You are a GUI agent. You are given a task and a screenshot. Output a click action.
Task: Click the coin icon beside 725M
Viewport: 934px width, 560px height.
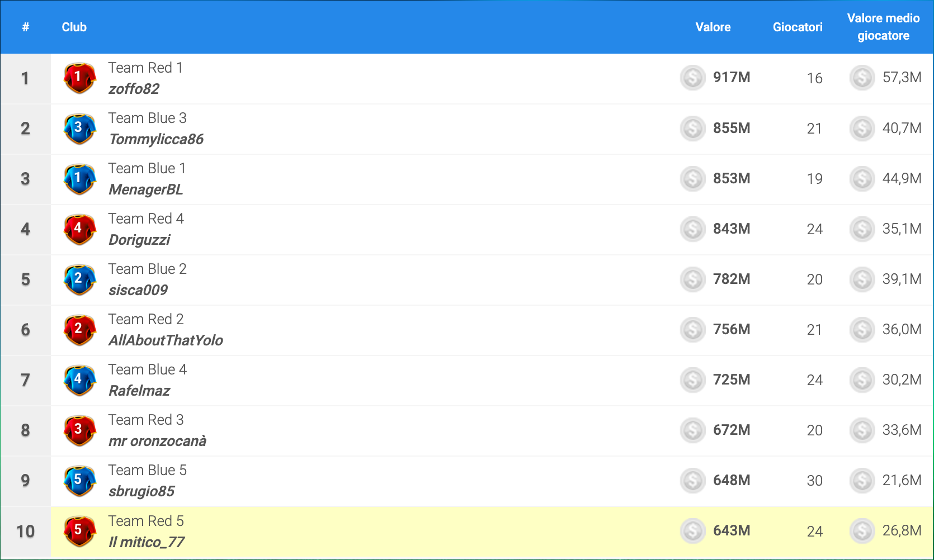pos(692,379)
